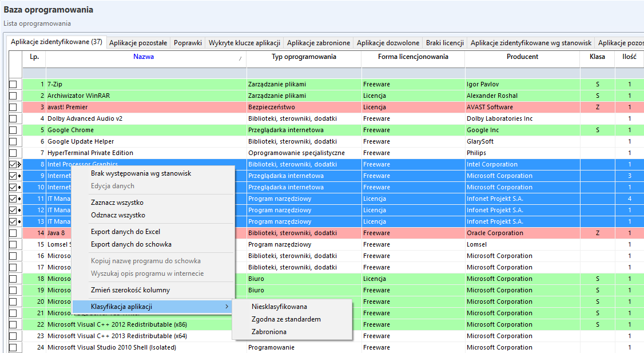Switch to the Poprawki tab
Viewport: 644px width, 353px height.
coord(188,43)
